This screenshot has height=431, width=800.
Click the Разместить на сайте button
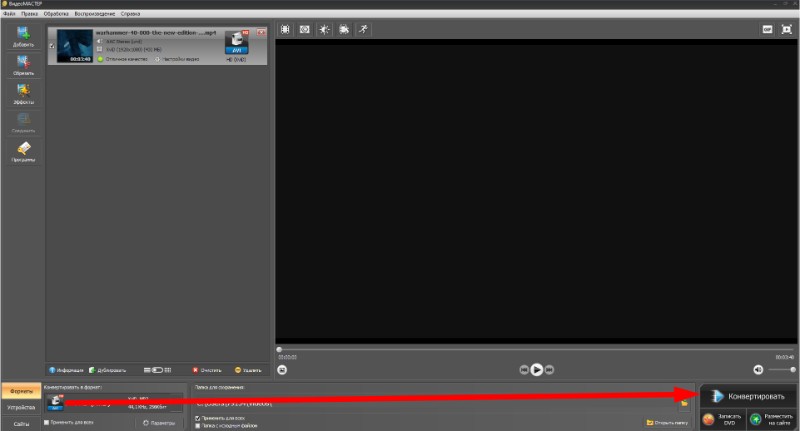click(x=771, y=420)
